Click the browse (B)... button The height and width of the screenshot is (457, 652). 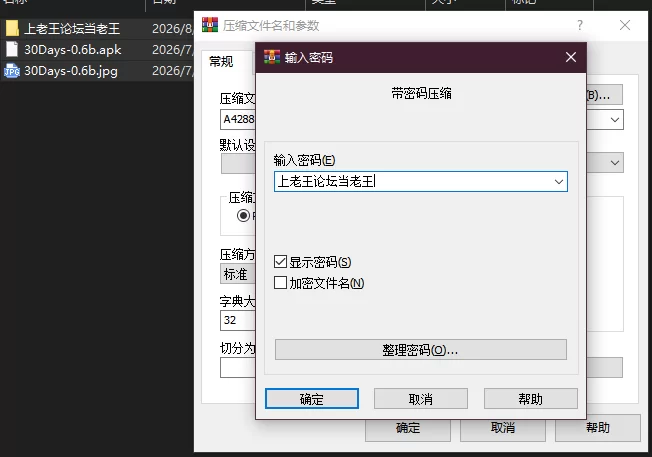click(605, 95)
